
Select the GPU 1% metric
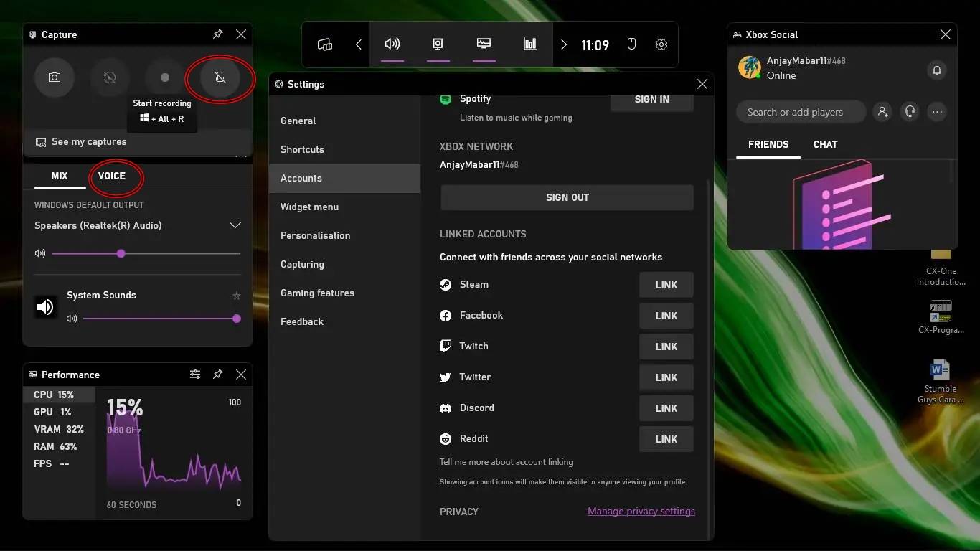(x=59, y=412)
